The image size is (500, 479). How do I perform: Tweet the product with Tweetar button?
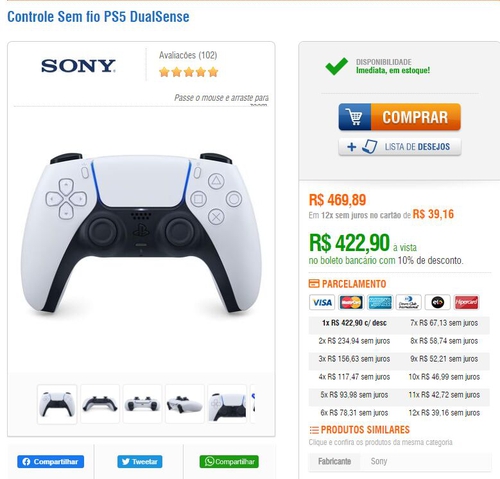pos(140,462)
